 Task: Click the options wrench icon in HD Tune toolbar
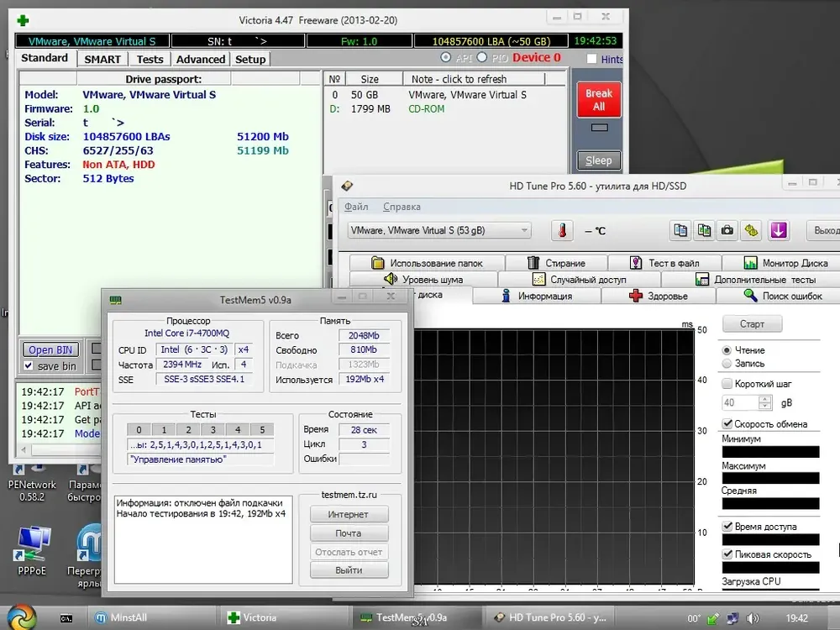(751, 231)
